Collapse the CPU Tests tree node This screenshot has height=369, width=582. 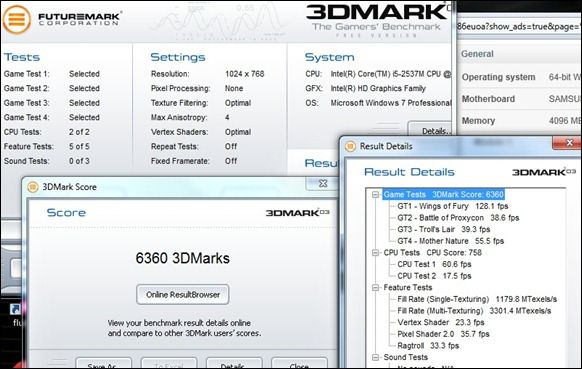(376, 253)
